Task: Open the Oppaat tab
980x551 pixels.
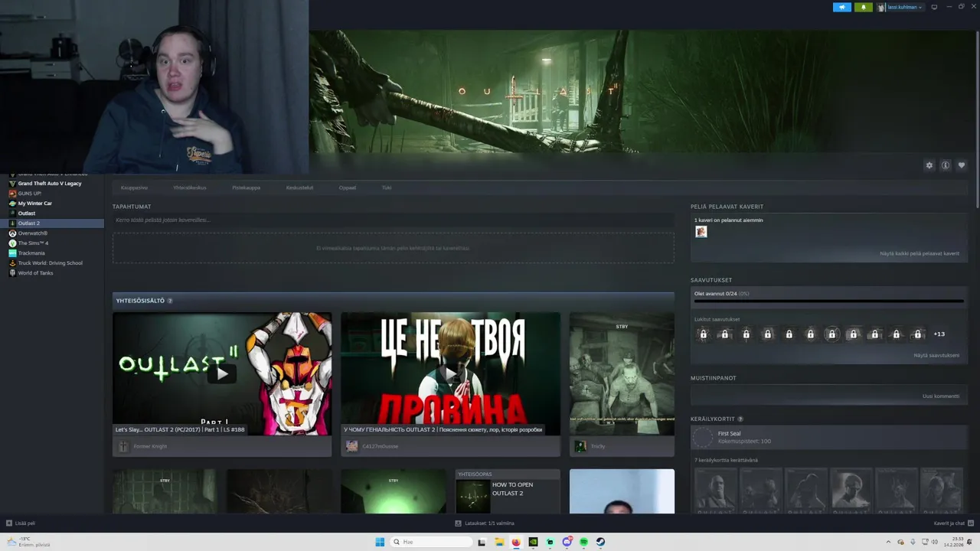Action: [348, 187]
